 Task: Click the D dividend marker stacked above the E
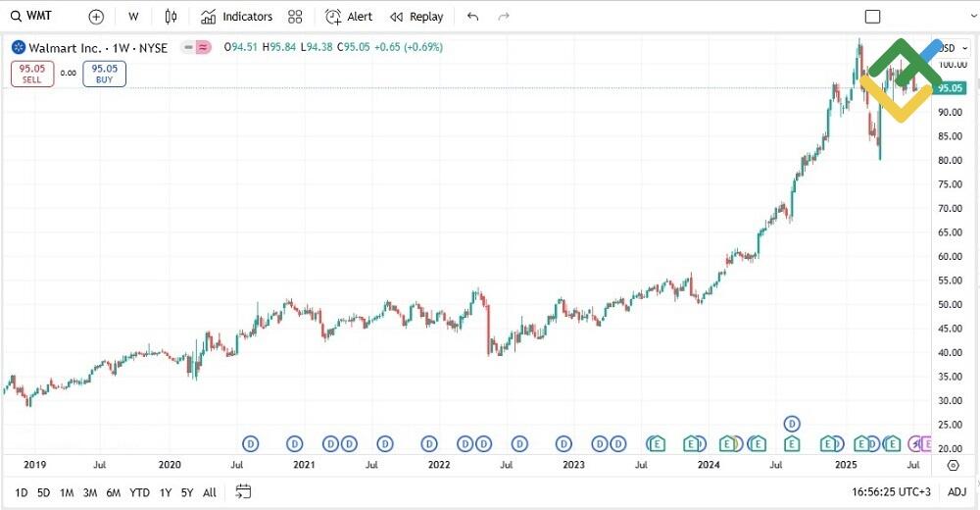tap(792, 425)
